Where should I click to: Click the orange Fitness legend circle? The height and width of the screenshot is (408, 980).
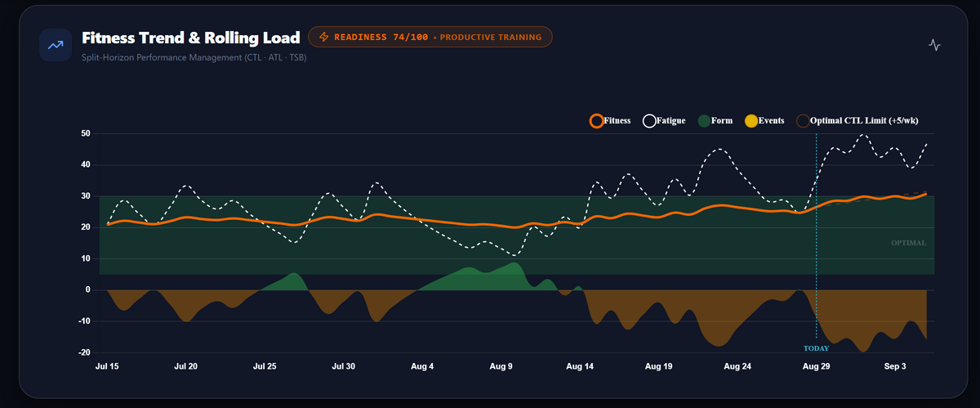[x=597, y=121]
